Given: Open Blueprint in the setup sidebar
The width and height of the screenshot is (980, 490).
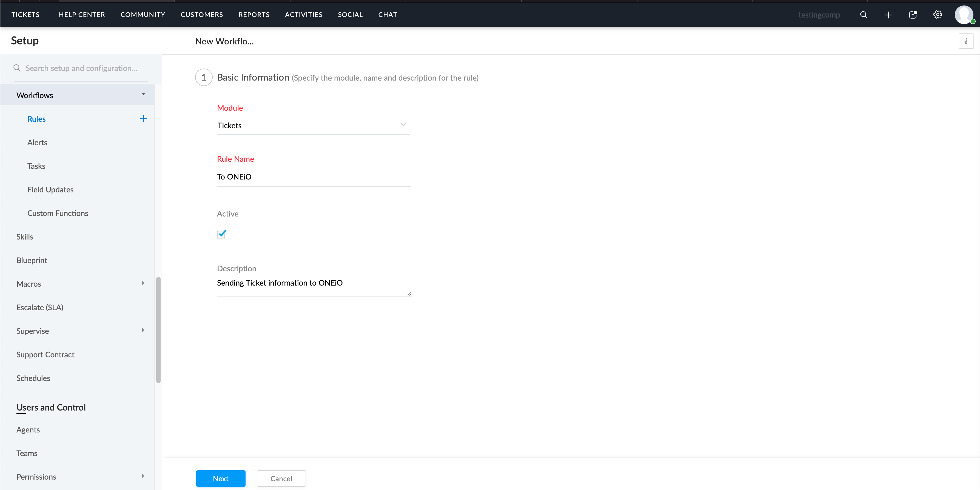Looking at the screenshot, I should (32, 260).
